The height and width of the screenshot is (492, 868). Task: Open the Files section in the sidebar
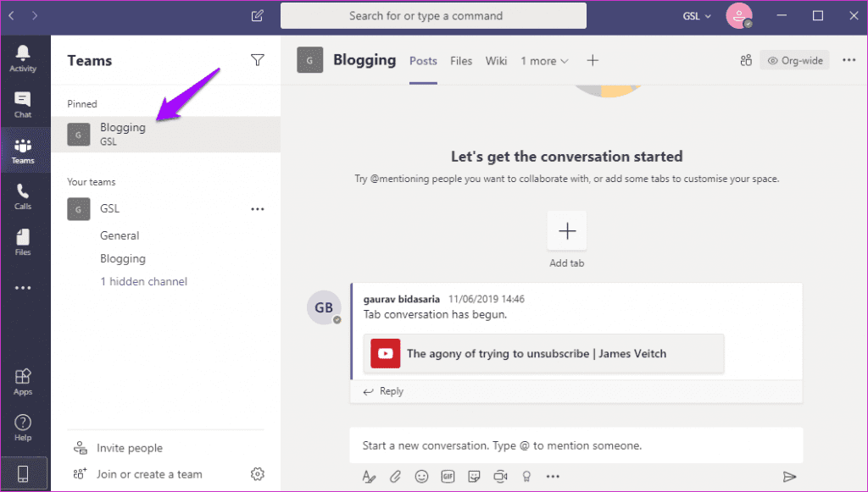coord(23,242)
